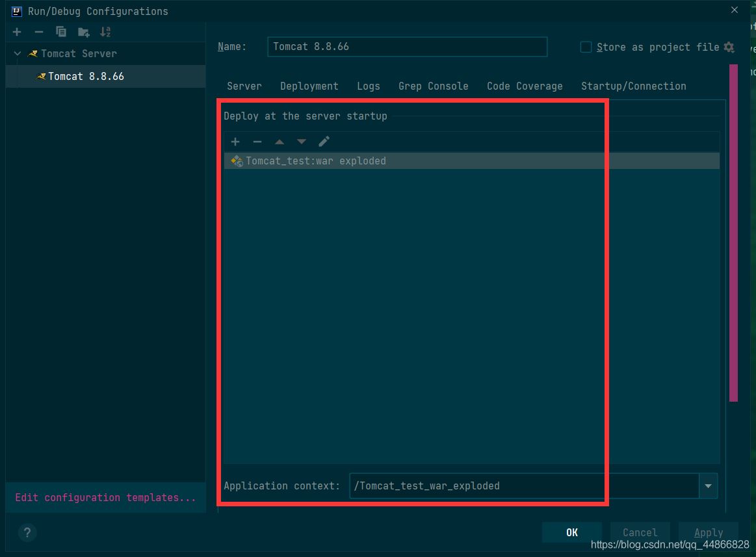This screenshot has width=756, height=557.
Task: Move the artifact down in deploy list
Action: 302,141
